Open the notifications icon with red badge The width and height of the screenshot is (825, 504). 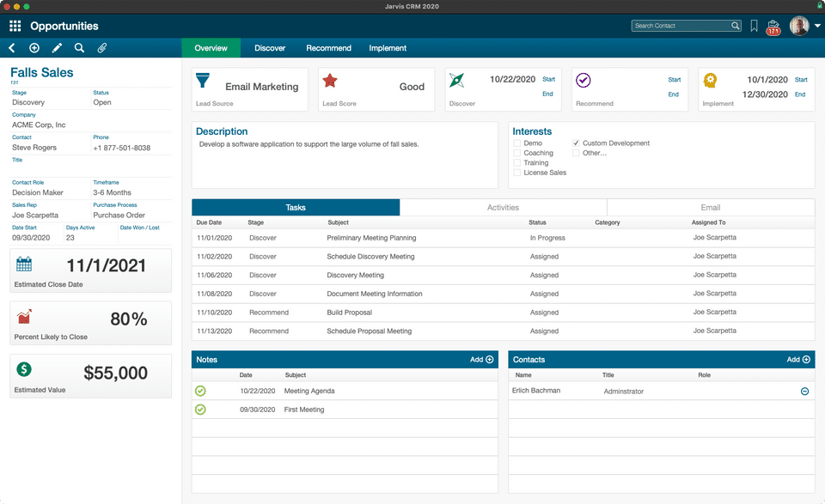tap(773, 27)
